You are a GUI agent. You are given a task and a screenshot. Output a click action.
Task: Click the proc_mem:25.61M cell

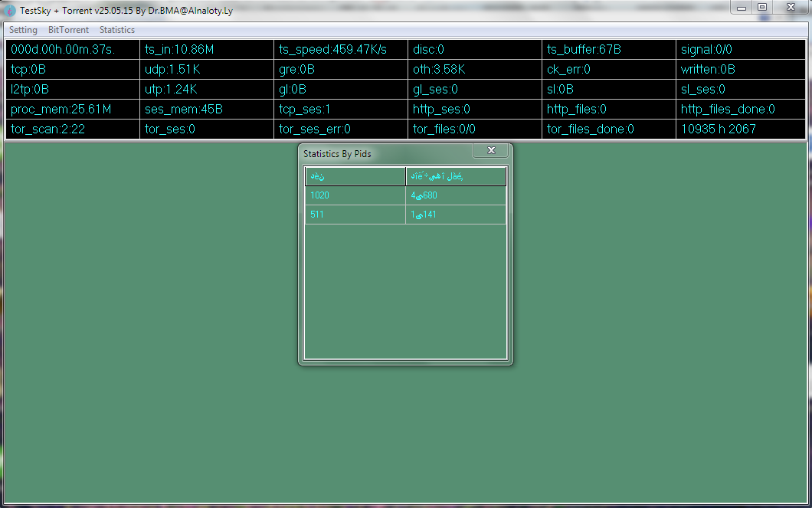73,110
